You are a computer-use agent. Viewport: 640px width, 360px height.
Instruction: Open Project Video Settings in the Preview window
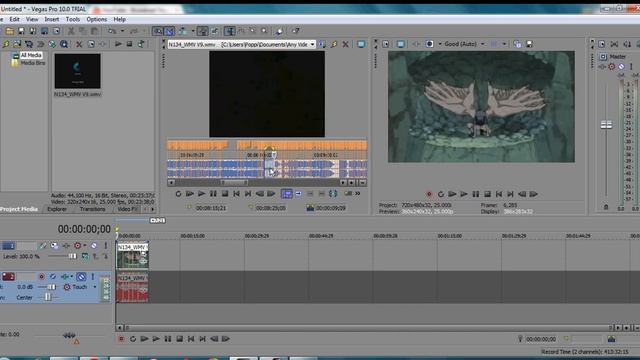(x=386, y=44)
